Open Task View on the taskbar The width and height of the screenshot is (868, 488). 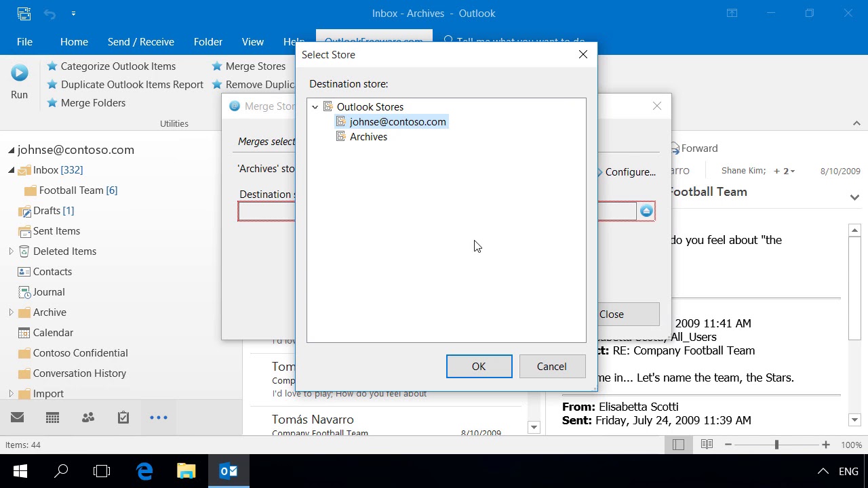click(x=102, y=471)
